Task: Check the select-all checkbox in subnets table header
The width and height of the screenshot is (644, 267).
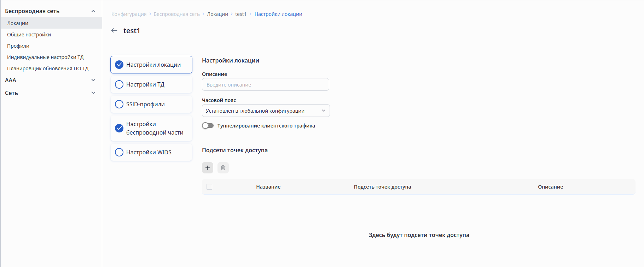Action: (x=209, y=187)
